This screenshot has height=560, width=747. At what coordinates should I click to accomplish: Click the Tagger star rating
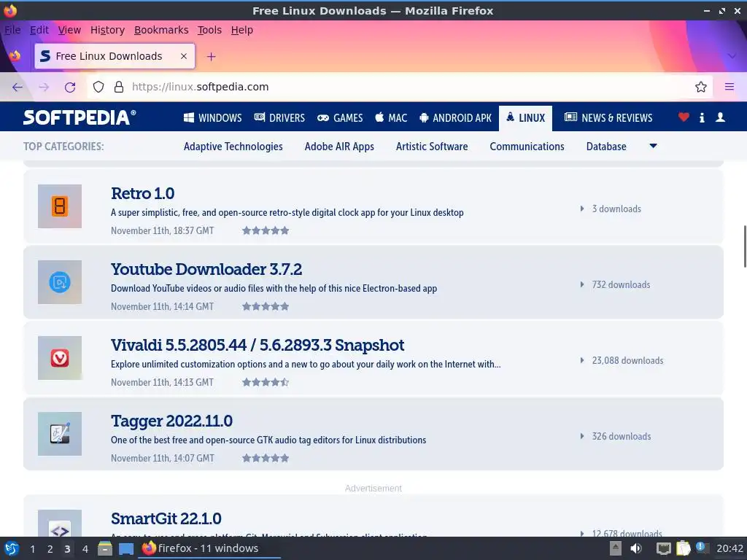point(266,458)
